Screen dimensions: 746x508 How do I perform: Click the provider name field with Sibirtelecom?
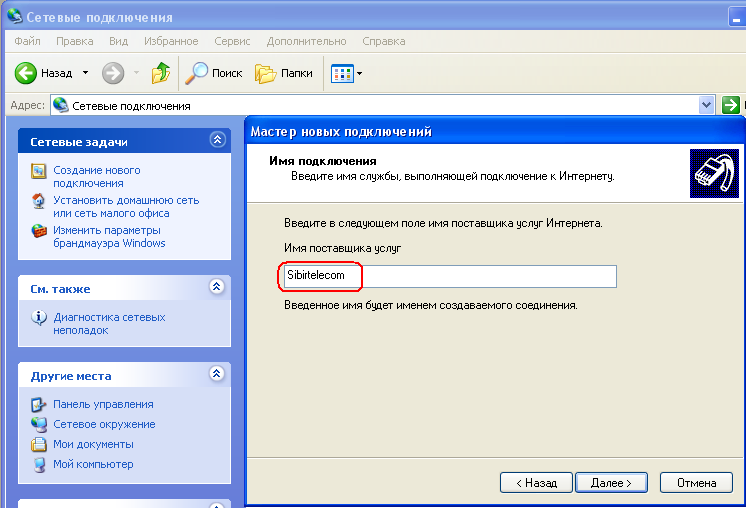450,276
